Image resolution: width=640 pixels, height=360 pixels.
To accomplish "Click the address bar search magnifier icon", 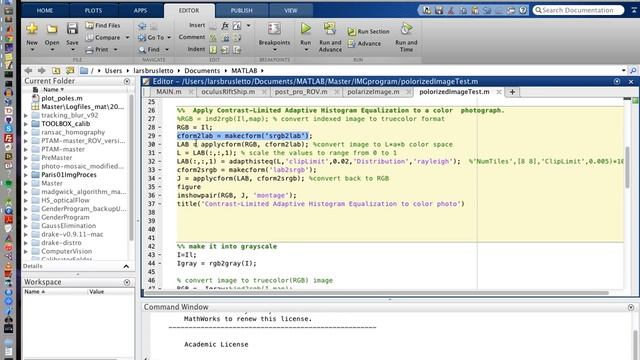I will pos(633,71).
